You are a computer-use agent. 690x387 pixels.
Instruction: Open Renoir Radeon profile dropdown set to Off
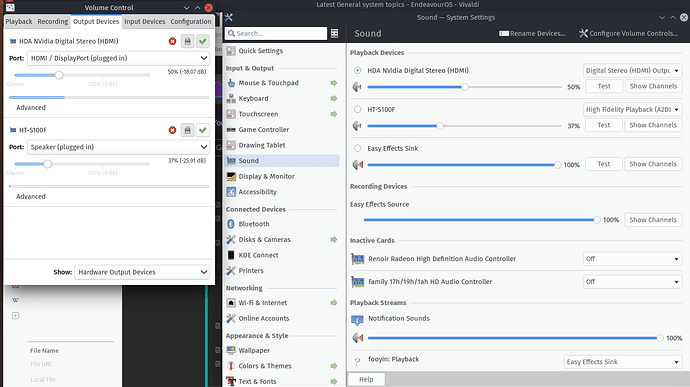tap(632, 259)
